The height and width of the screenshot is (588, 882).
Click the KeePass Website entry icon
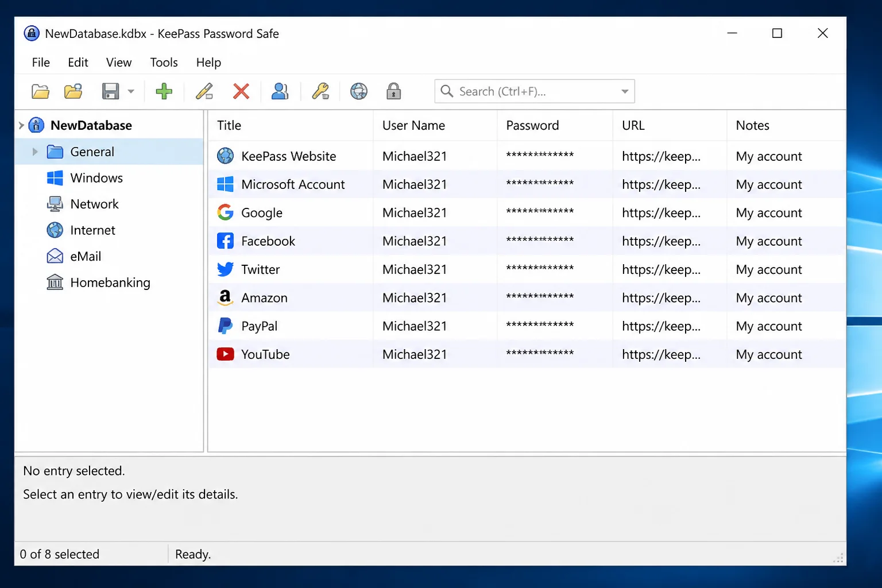[x=225, y=156]
